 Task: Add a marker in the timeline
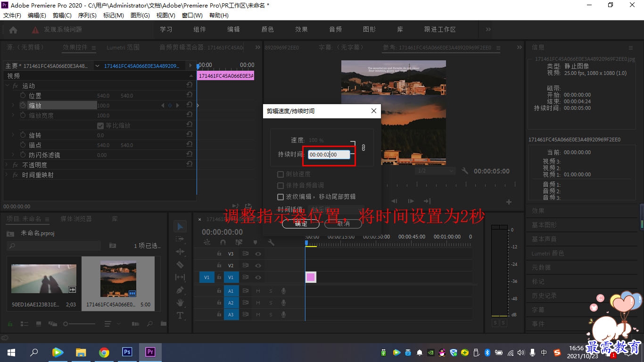(255, 242)
